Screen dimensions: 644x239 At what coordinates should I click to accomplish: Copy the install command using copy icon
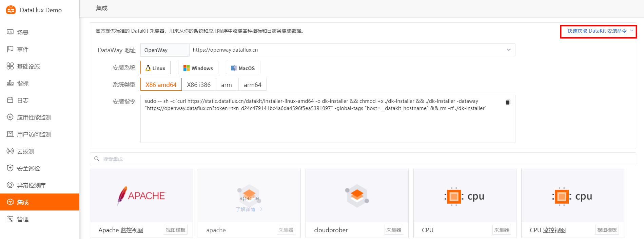(x=508, y=102)
